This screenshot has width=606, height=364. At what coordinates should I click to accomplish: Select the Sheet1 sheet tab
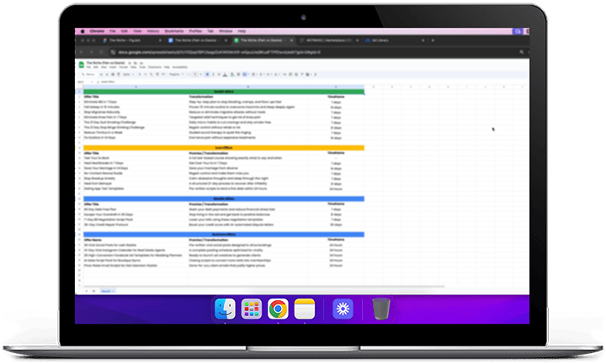coord(104,290)
